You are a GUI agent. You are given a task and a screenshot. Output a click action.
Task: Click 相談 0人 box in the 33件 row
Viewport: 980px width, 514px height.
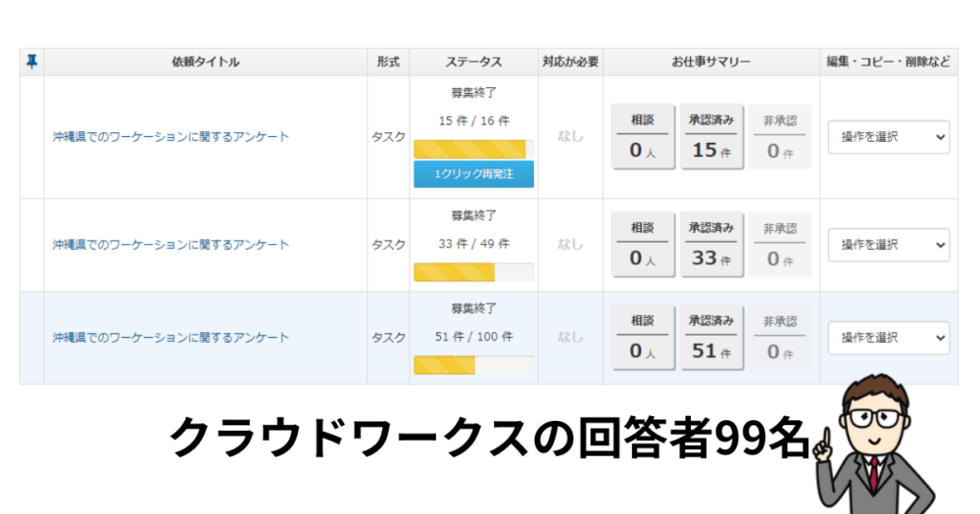[643, 244]
